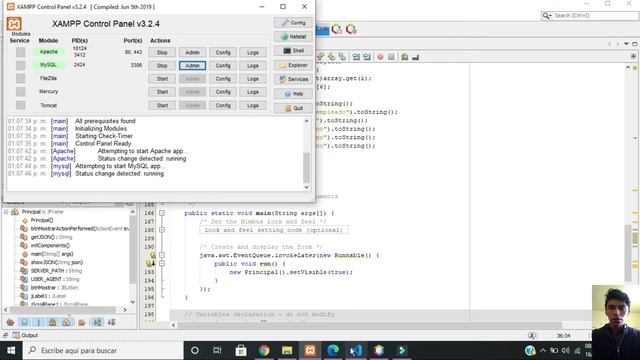This screenshot has width=640, height=360.
Task: Open Tomcat Config menu
Action: coord(223,105)
